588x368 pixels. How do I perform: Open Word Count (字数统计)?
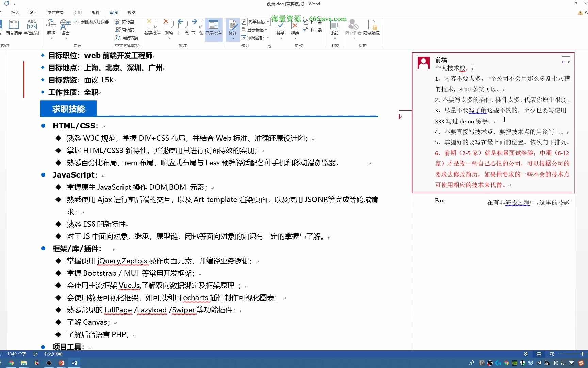32,27
